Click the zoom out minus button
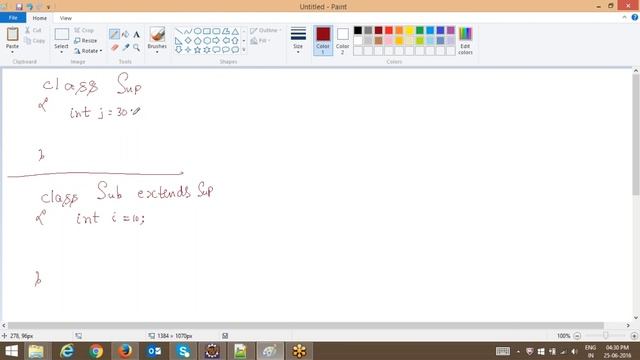This screenshot has height=360, width=640. (x=577, y=336)
